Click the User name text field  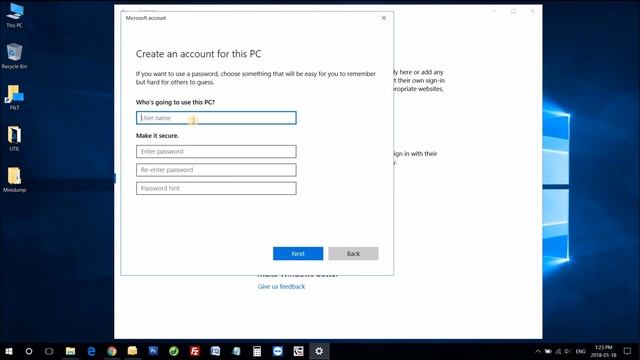pos(216,118)
